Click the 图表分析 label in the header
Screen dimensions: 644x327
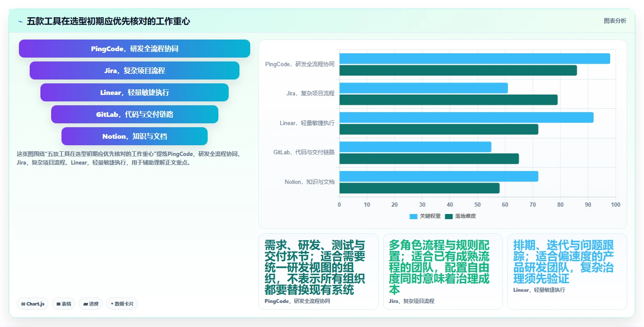(615, 21)
